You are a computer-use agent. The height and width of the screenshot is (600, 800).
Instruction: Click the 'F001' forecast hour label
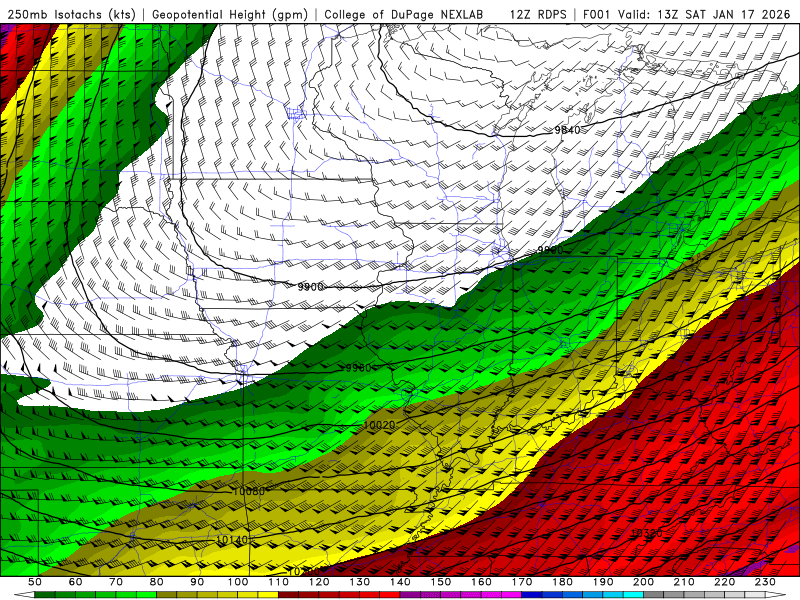click(597, 14)
